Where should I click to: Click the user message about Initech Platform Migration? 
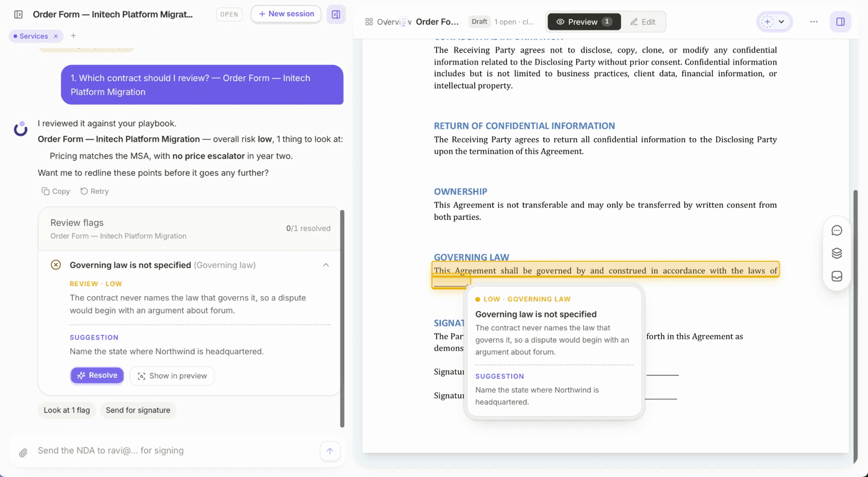[x=202, y=85]
